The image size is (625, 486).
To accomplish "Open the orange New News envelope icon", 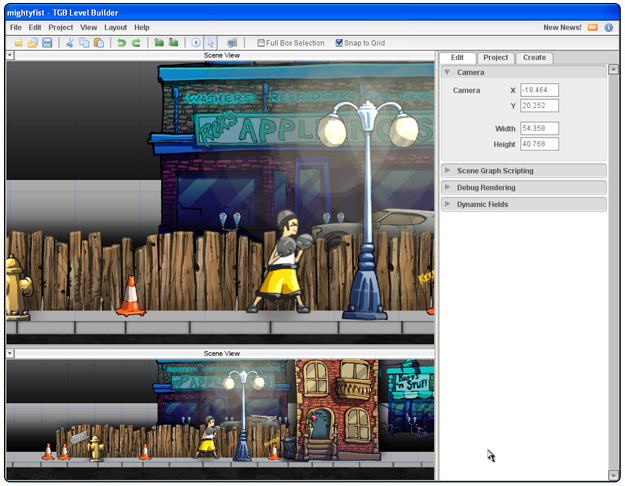I will click(x=593, y=28).
